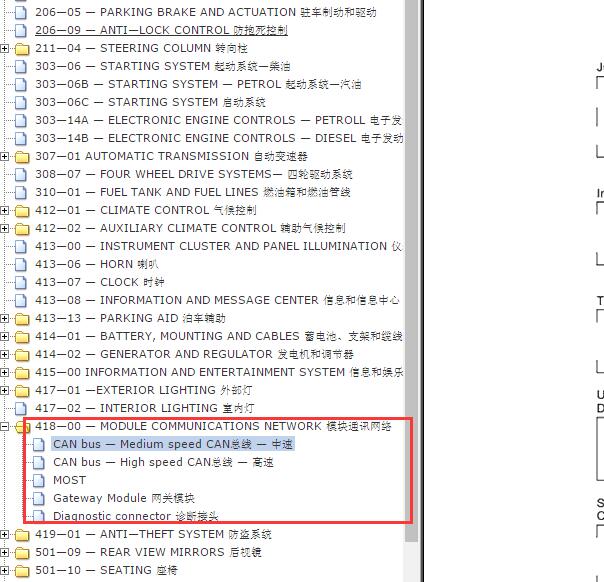Click the page icon beside 413-07 Clock

[x=21, y=282]
